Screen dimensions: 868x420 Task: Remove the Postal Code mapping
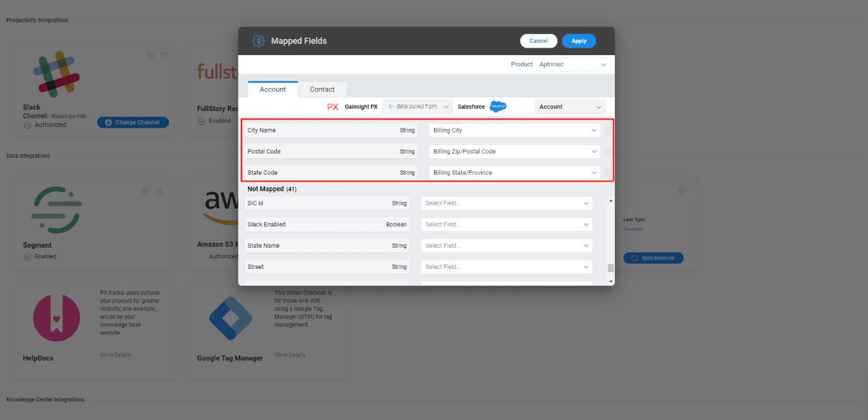(x=607, y=152)
